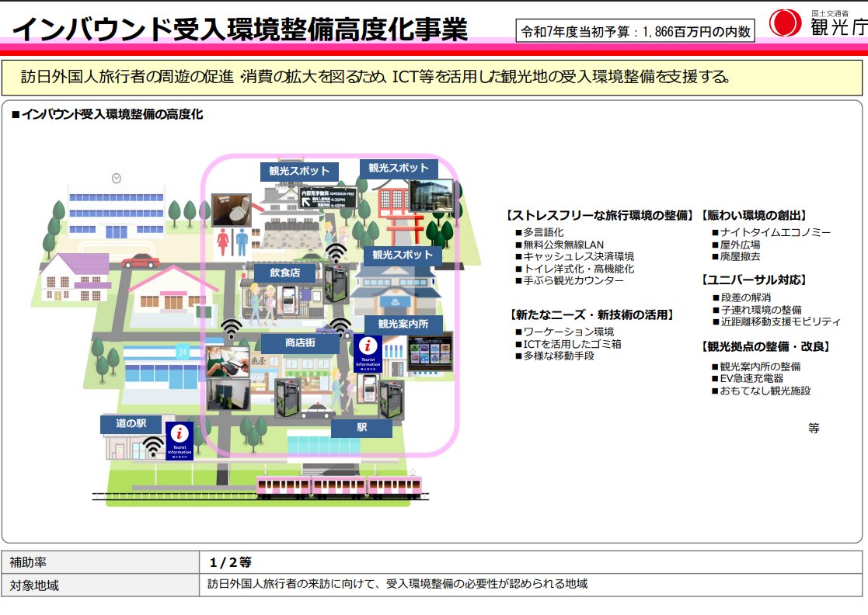This screenshot has width=868, height=615.
Task: Click the heading 【賑わい環境の創出】
Action: 754,216
